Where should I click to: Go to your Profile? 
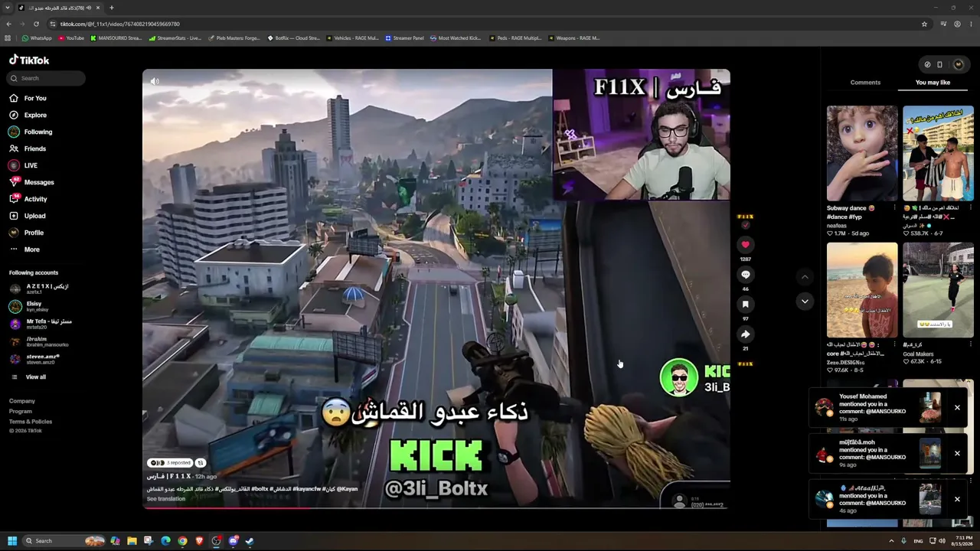pos(26,233)
